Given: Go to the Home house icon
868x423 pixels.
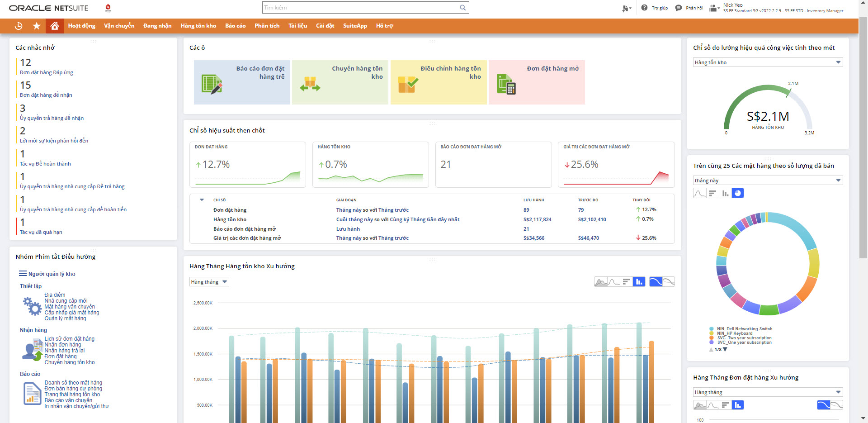Looking at the screenshot, I should pyautogui.click(x=54, y=26).
